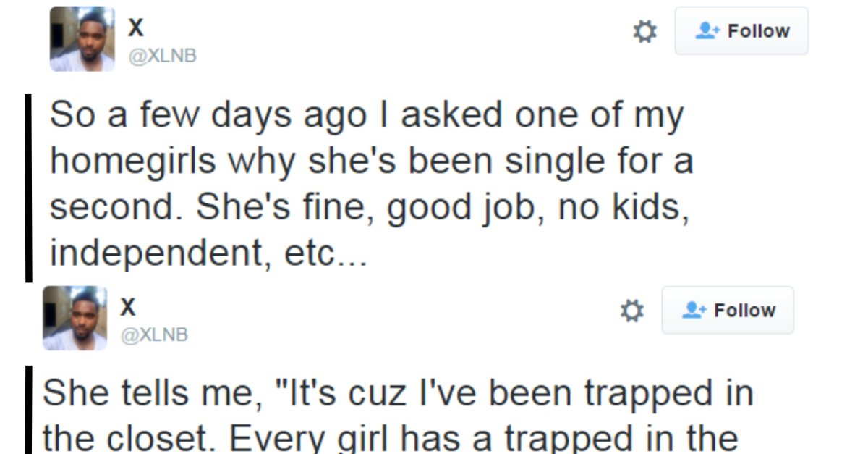Open the profile photo on the first tweet
The image size is (868, 454).
(x=82, y=39)
